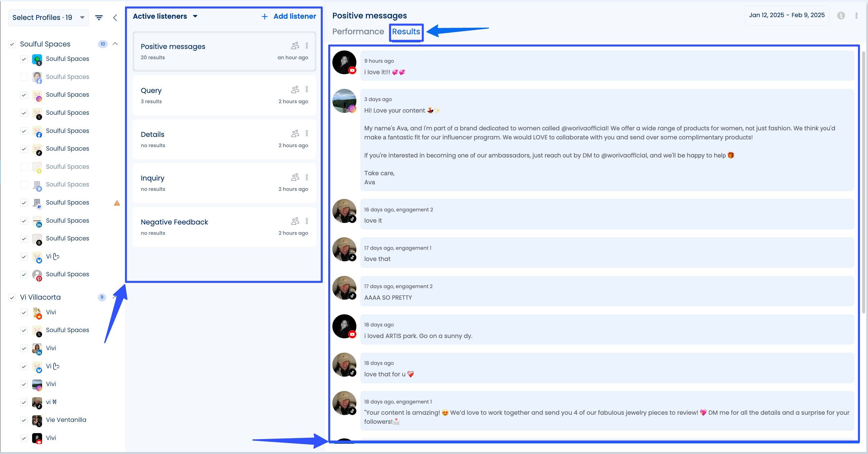Image resolution: width=868 pixels, height=454 pixels.
Task: Select the Results tab
Action: [406, 31]
